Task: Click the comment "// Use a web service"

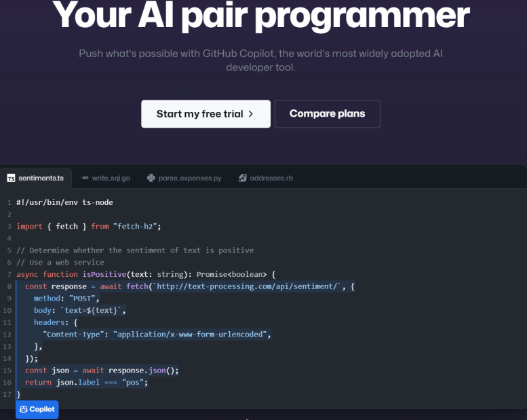Action: click(x=60, y=263)
